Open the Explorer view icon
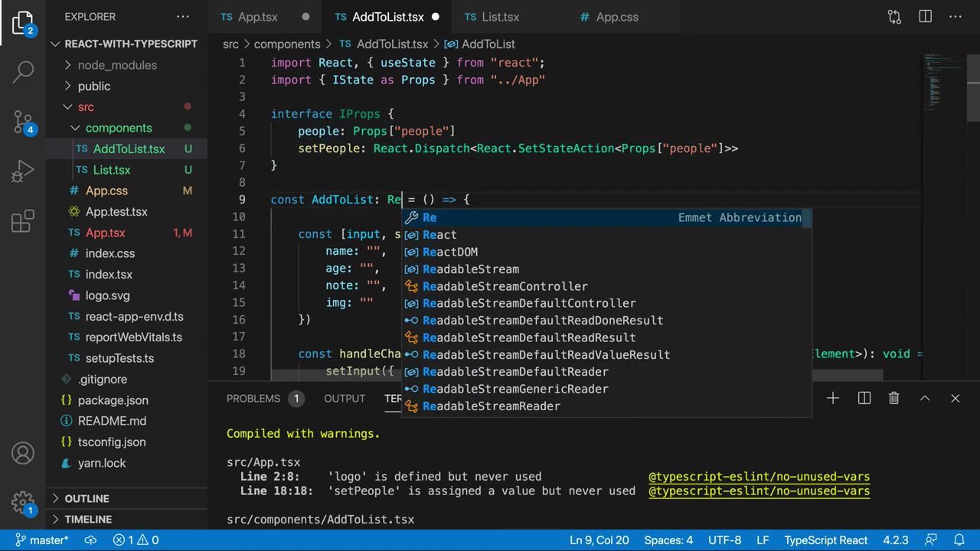980x551 pixels. point(23,23)
